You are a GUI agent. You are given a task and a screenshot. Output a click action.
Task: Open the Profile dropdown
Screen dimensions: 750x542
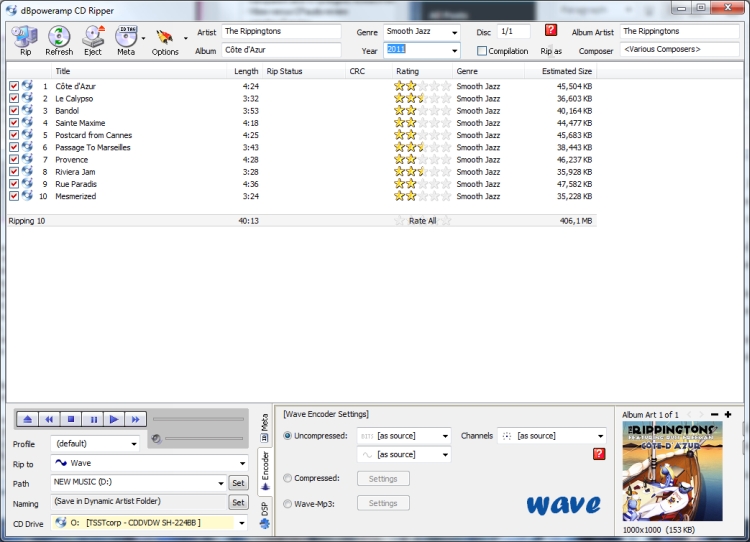point(134,444)
